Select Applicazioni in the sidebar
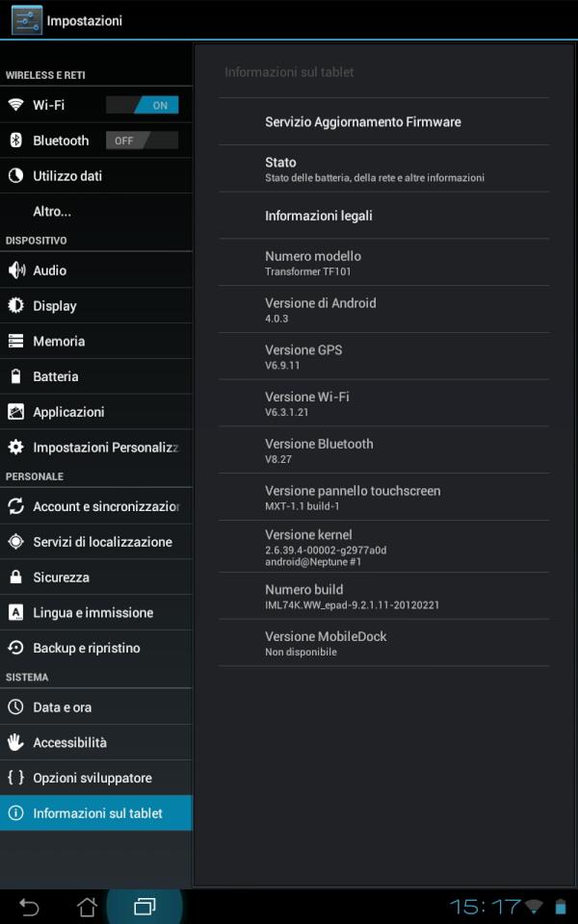Viewport: 578px width, 924px height. pyautogui.click(x=68, y=412)
